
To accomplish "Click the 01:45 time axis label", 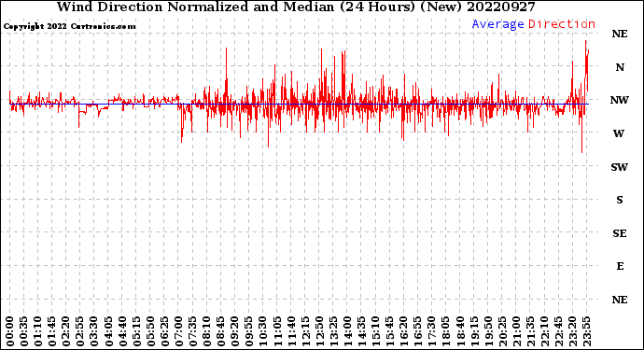I will click(x=51, y=331).
